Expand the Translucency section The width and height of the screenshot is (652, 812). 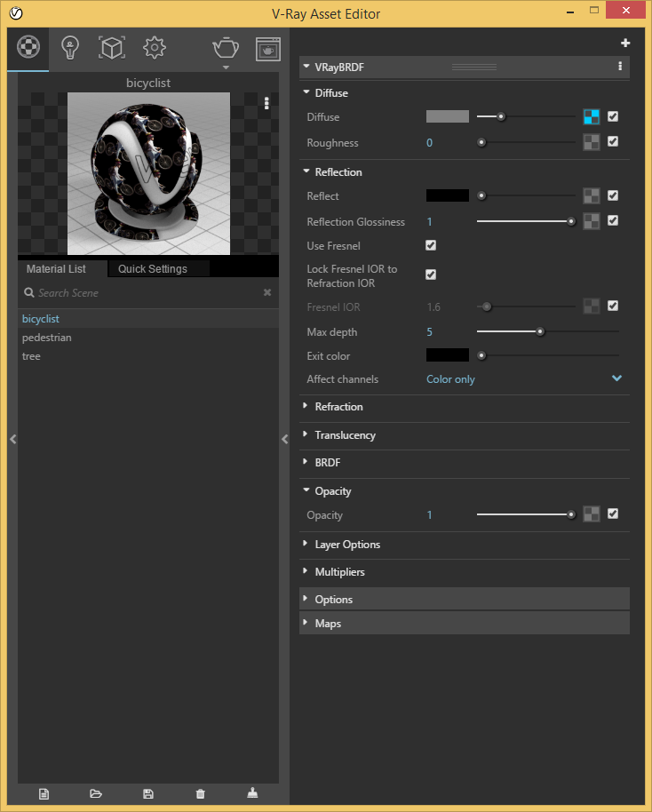(306, 434)
